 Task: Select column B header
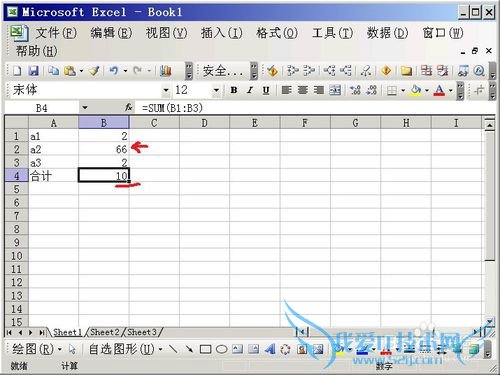[104, 123]
